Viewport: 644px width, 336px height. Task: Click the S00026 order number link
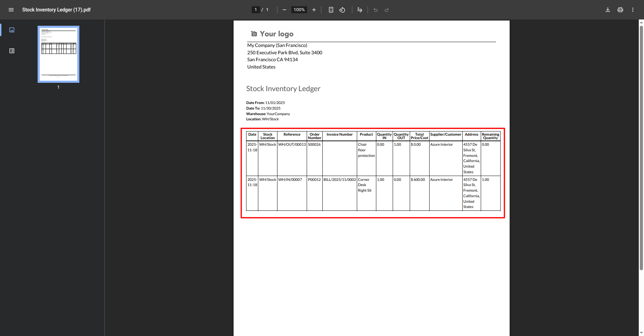314,145
